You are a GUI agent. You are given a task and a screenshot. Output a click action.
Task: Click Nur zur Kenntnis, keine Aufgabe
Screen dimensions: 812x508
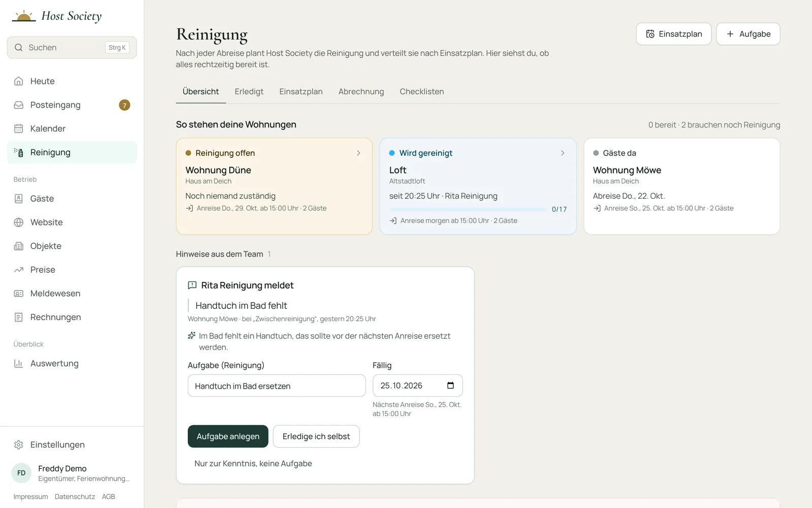tap(253, 463)
